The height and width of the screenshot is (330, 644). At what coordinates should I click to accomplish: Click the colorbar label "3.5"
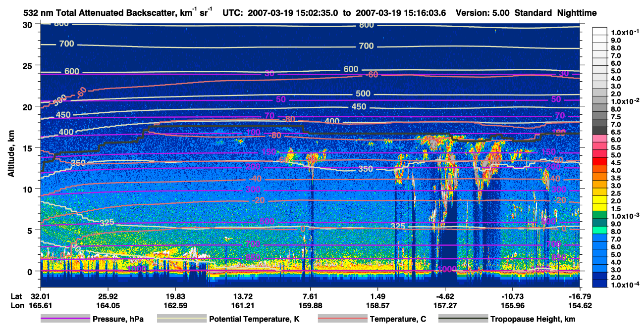pos(615,178)
